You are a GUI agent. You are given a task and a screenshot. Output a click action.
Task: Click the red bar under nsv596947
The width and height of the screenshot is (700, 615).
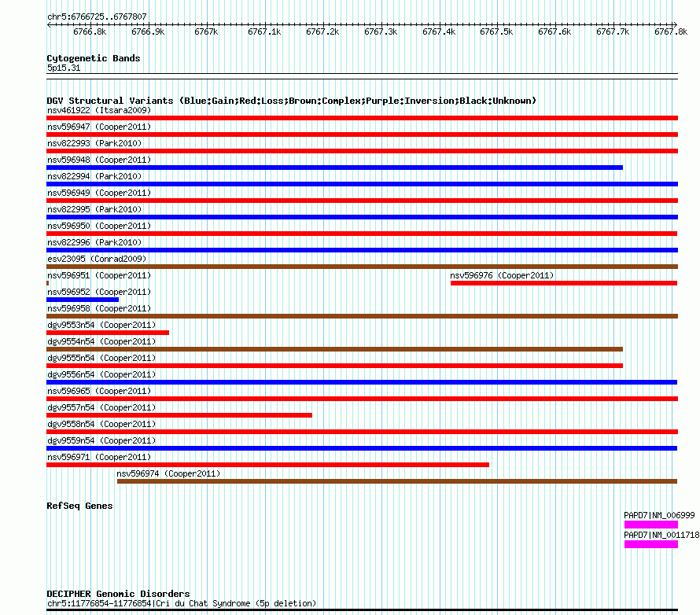pyautogui.click(x=362, y=134)
